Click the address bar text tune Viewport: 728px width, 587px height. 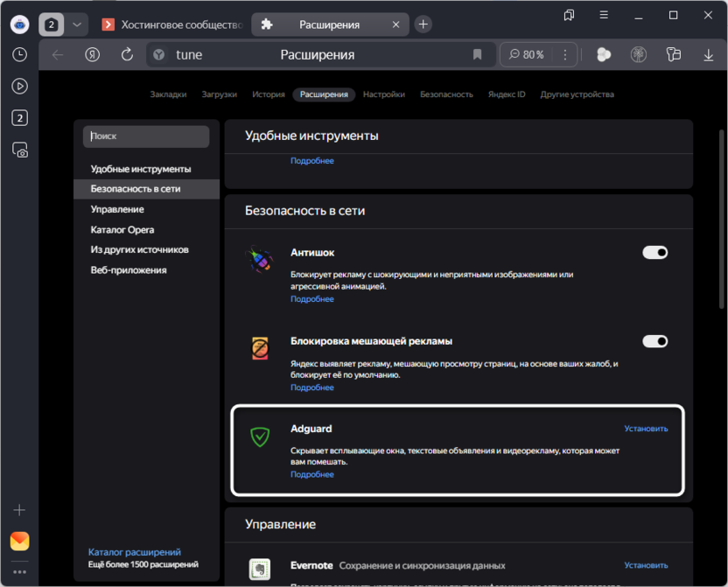[189, 55]
